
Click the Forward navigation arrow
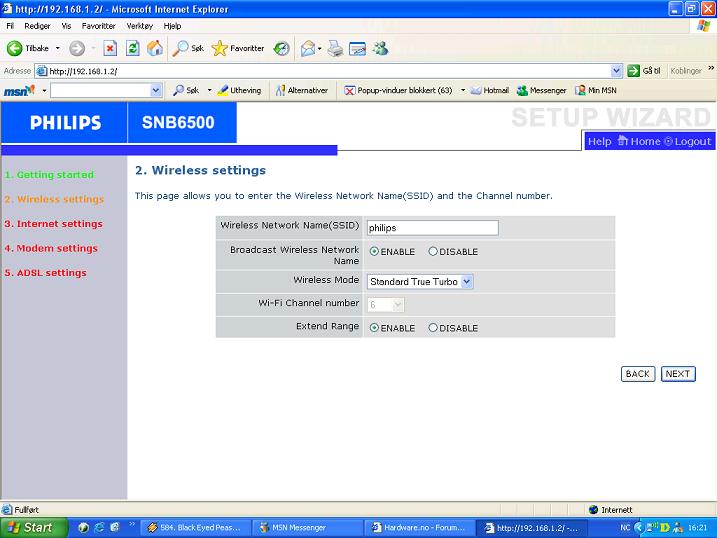click(x=77, y=48)
